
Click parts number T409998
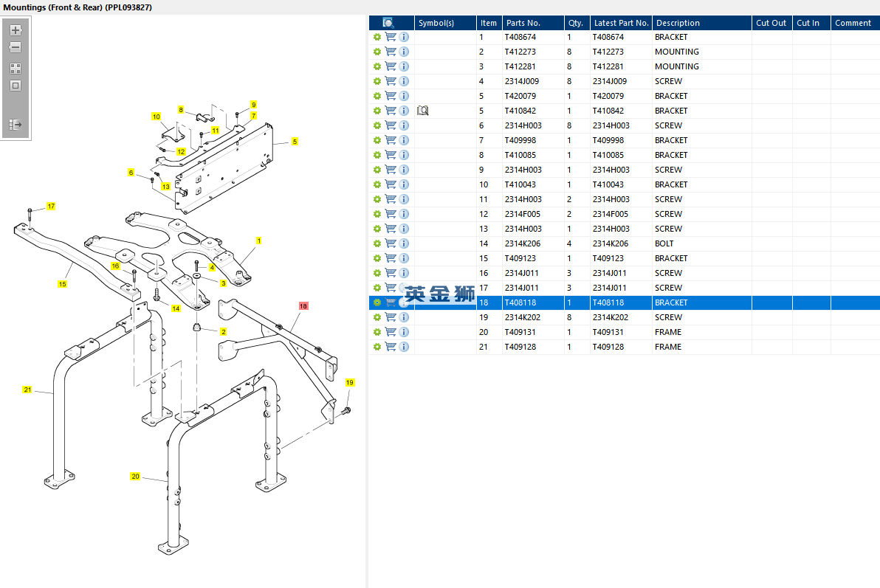[520, 140]
